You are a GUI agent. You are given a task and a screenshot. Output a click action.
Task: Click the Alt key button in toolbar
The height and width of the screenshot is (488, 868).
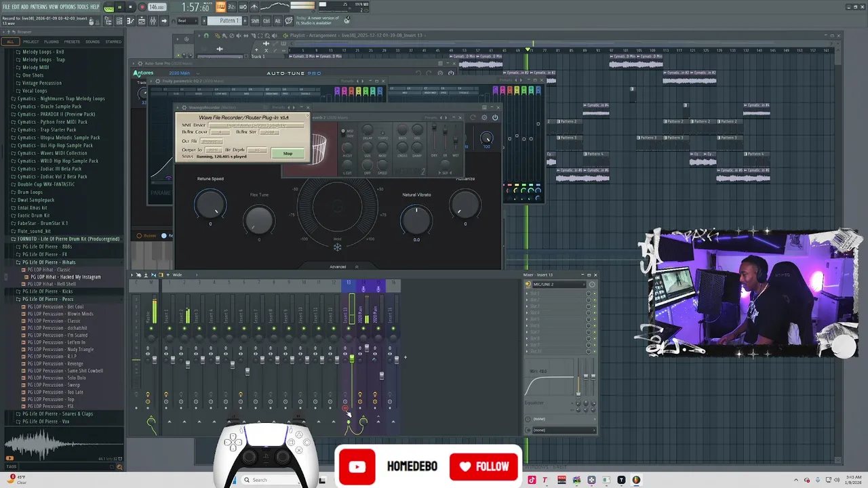point(277,21)
